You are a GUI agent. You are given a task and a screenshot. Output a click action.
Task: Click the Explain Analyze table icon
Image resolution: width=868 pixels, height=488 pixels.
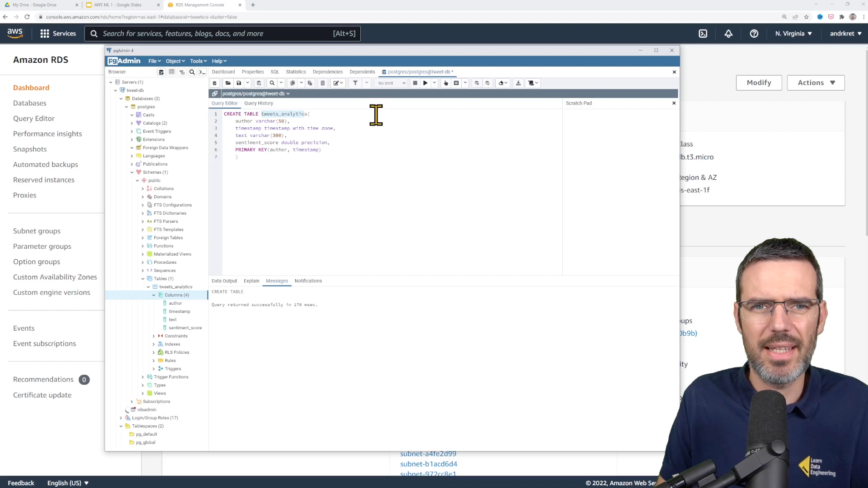[456, 83]
